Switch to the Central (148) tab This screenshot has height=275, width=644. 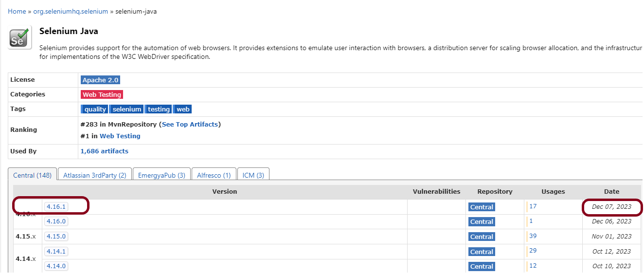click(x=32, y=175)
